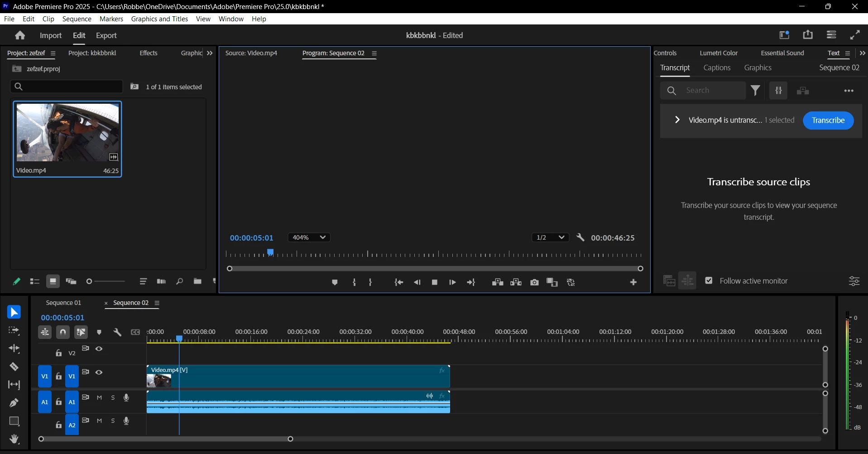Select the Track Select Forward tool
This screenshot has height=454, width=868.
click(x=14, y=330)
